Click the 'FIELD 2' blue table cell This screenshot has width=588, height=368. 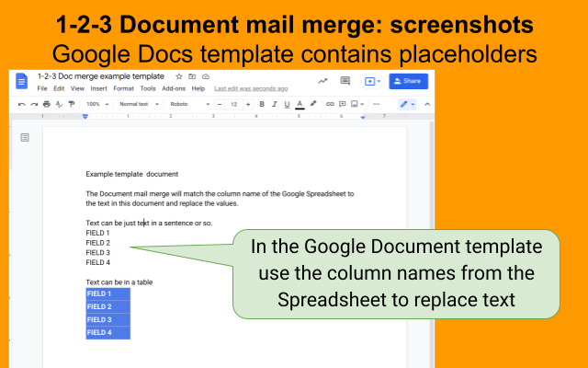tap(108, 306)
